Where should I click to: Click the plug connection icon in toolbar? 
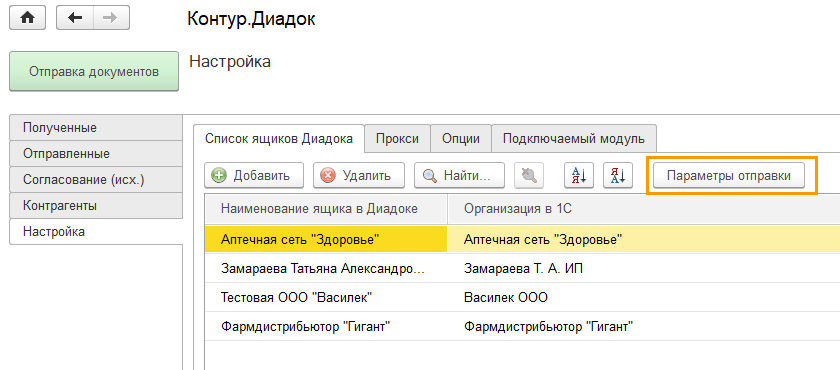tap(529, 176)
